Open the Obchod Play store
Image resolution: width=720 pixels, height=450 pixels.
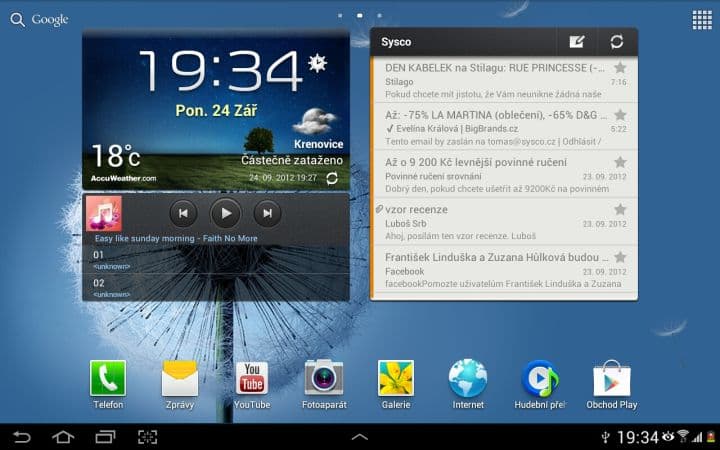coord(612,379)
